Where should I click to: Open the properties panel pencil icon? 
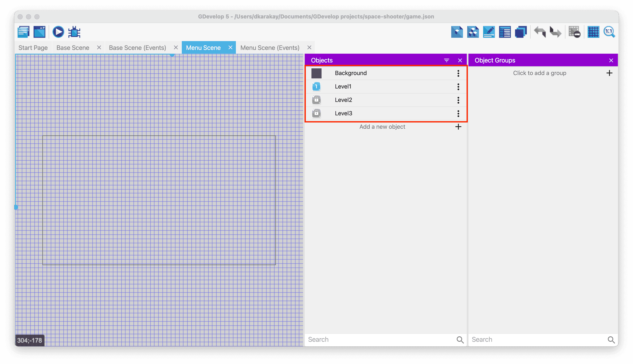coord(489,32)
